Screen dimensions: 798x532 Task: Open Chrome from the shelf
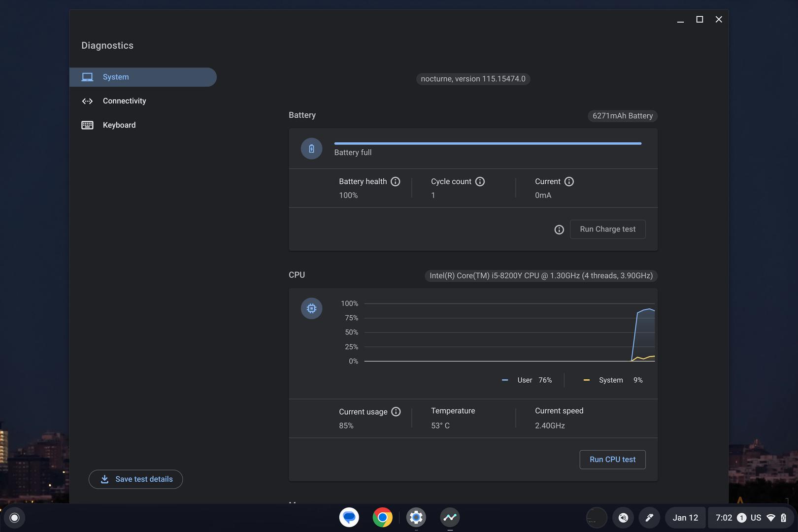pos(383,517)
